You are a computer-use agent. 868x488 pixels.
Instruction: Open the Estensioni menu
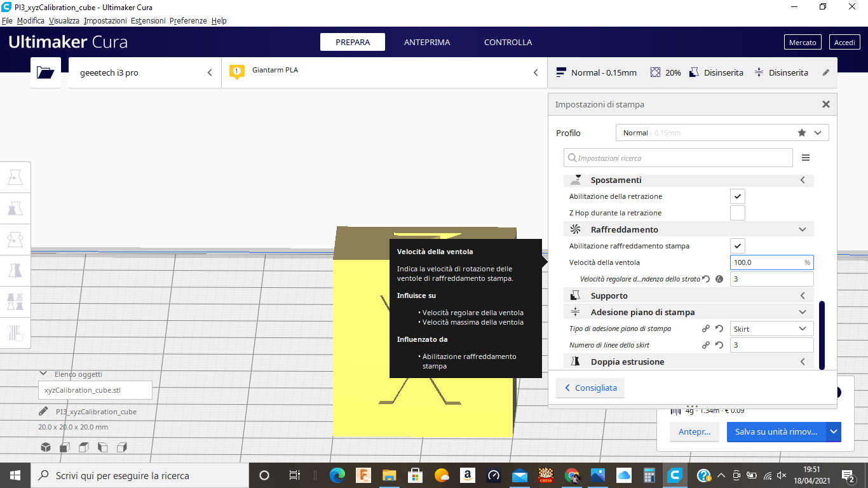[x=148, y=21]
